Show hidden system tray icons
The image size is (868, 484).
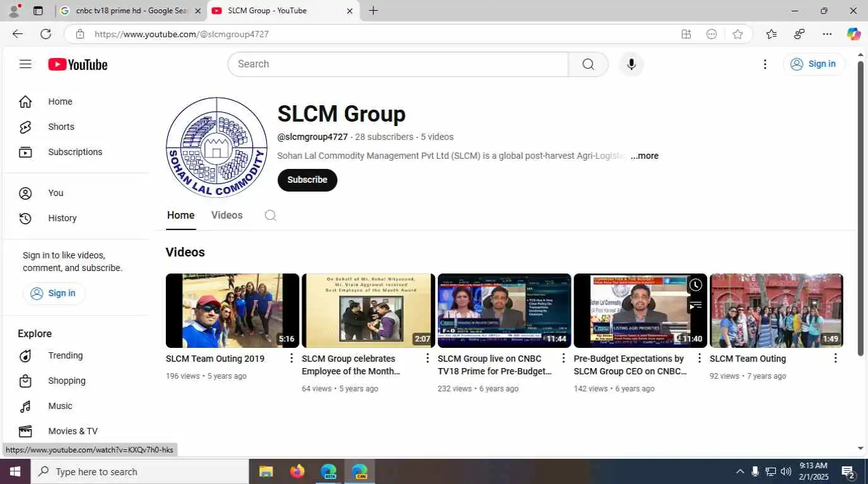tap(739, 471)
